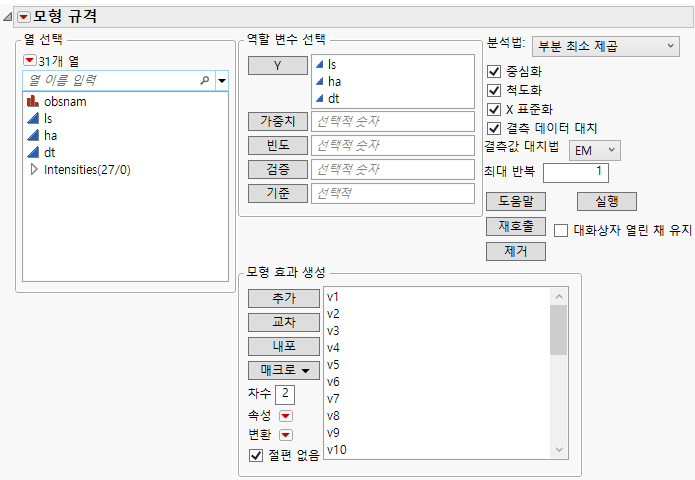Click the continuous icon beside ha in column list
Viewport: 695px width, 480px height.
pyautogui.click(x=33, y=135)
